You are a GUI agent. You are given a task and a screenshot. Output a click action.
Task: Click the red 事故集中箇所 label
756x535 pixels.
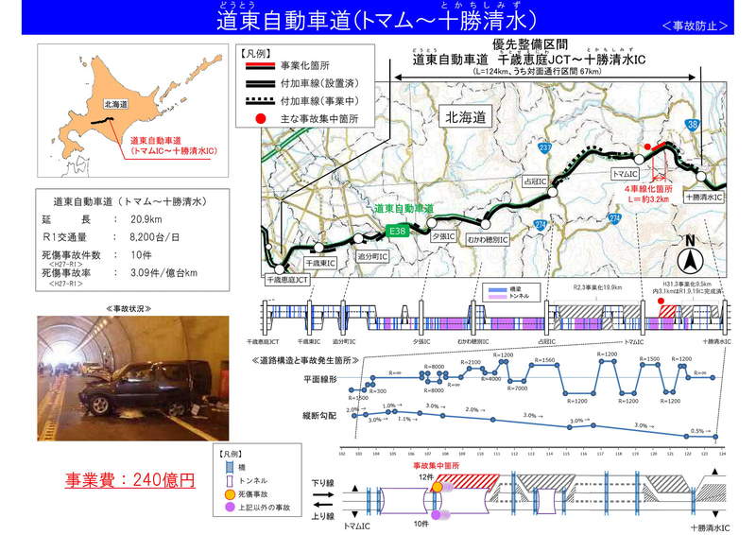click(x=437, y=466)
